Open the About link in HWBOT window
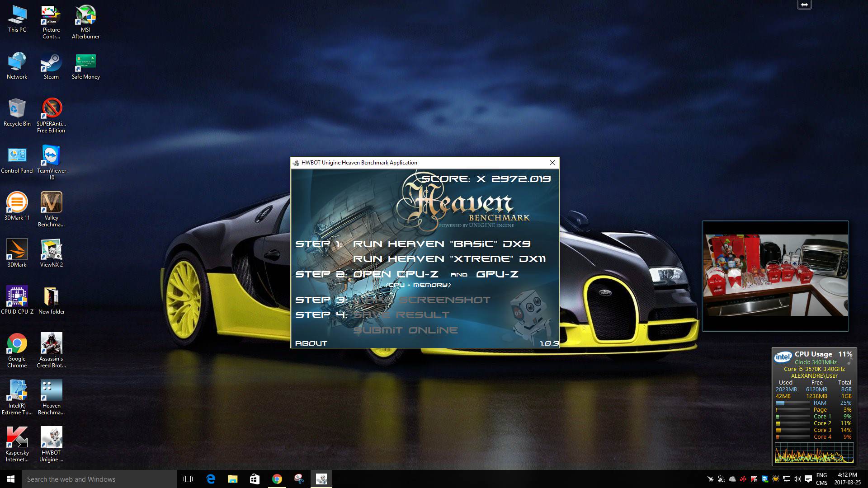 coord(311,343)
